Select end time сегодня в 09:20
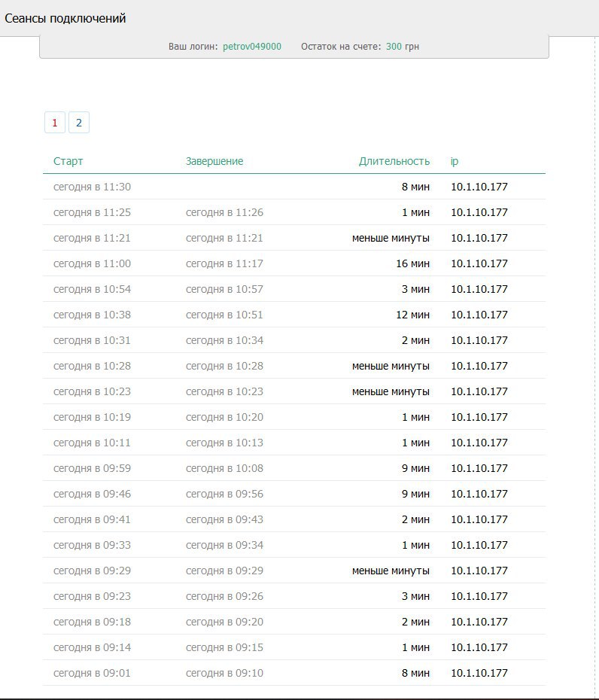Image resolution: width=599 pixels, height=700 pixels. point(224,622)
